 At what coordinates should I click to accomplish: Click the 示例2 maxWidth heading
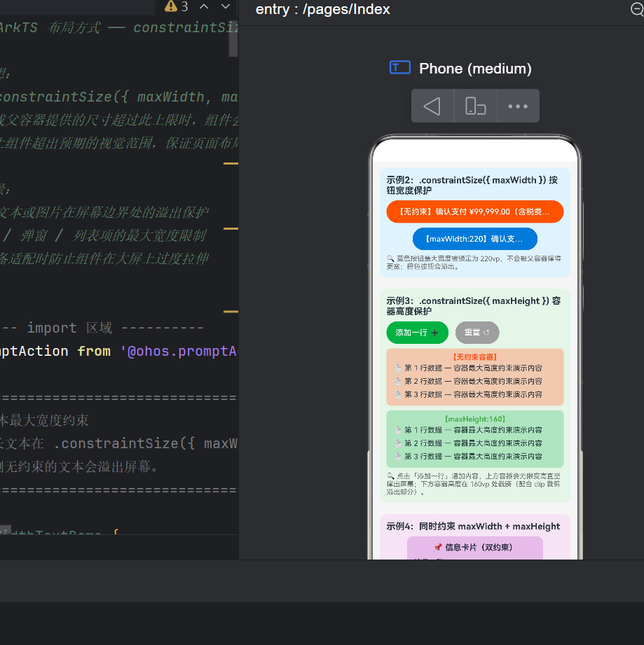472,185
